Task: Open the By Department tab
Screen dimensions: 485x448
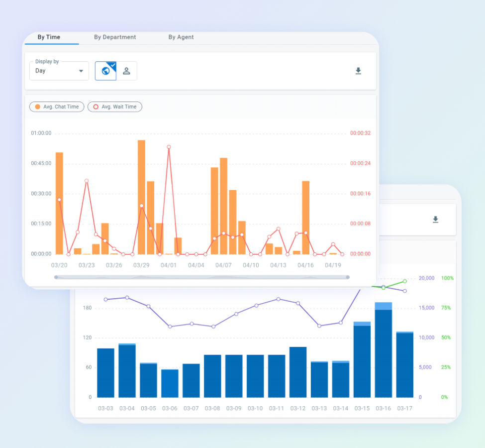Action: [x=115, y=37]
